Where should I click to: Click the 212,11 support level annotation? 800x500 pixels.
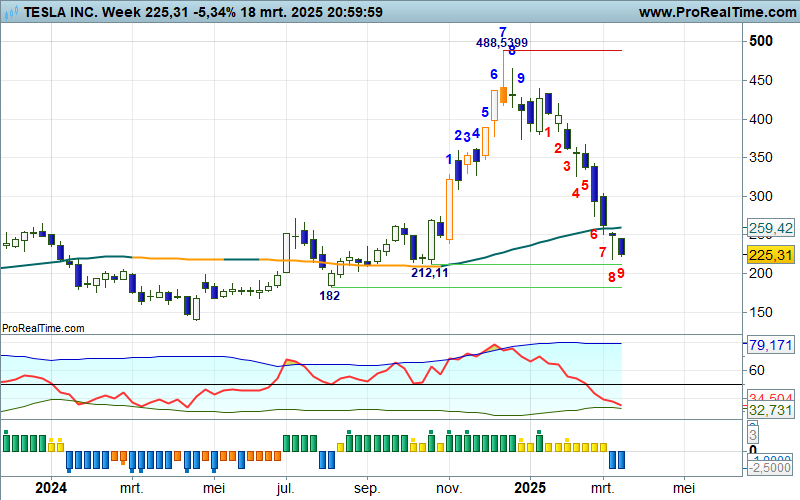click(x=430, y=273)
